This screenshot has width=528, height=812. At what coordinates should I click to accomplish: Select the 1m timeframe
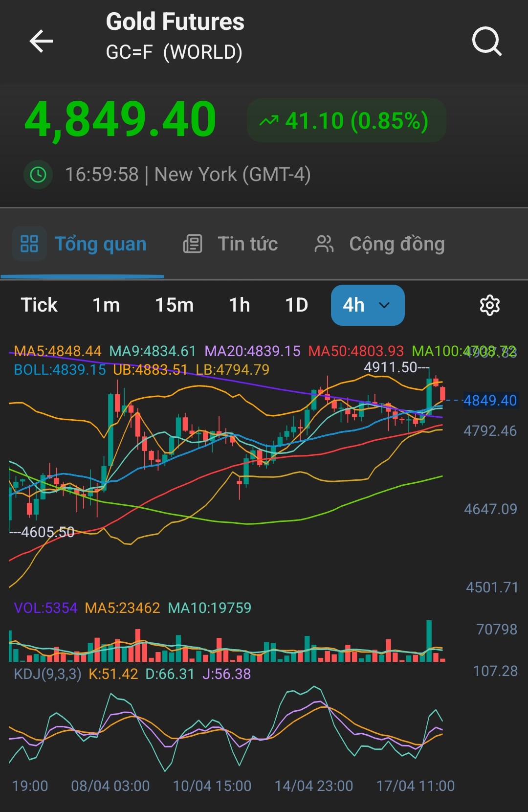click(x=106, y=305)
